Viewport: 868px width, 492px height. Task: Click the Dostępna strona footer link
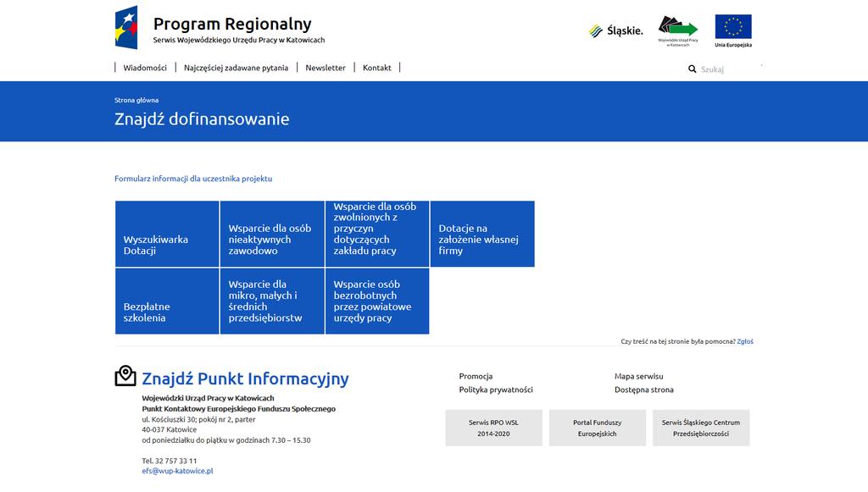[644, 390]
